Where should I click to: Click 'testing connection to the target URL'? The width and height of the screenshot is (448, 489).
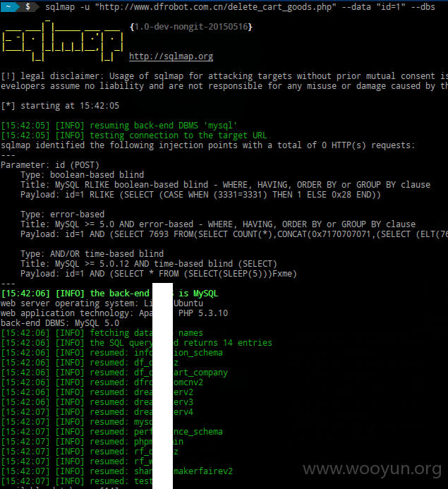click(x=134, y=135)
